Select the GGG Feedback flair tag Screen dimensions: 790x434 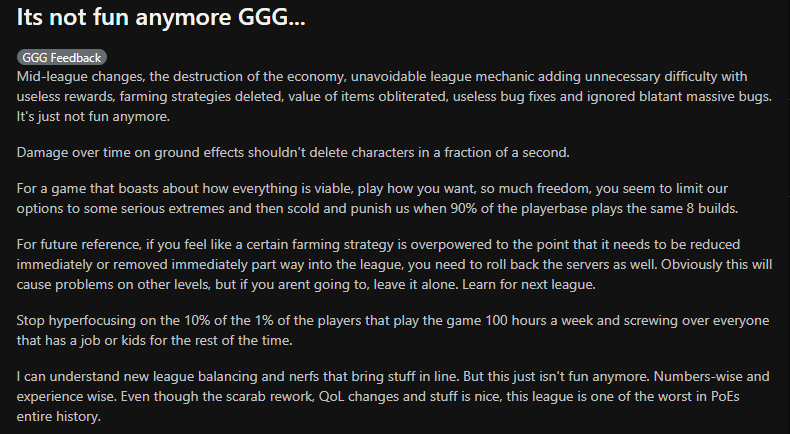tap(61, 57)
